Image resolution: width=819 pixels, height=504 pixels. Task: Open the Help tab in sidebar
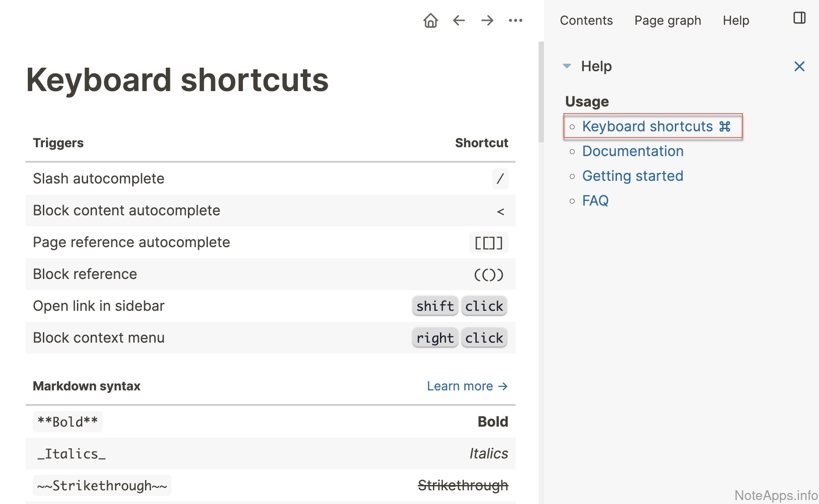point(736,20)
